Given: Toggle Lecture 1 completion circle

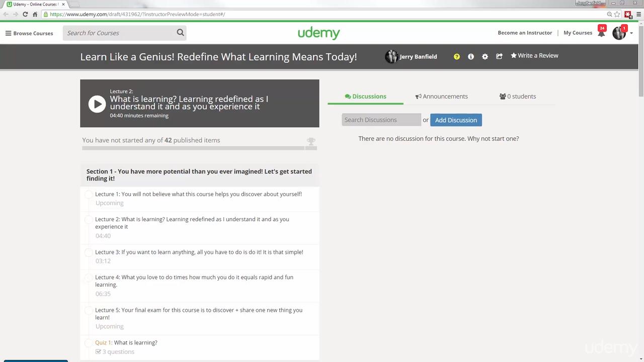Looking at the screenshot, I should (x=89, y=195).
